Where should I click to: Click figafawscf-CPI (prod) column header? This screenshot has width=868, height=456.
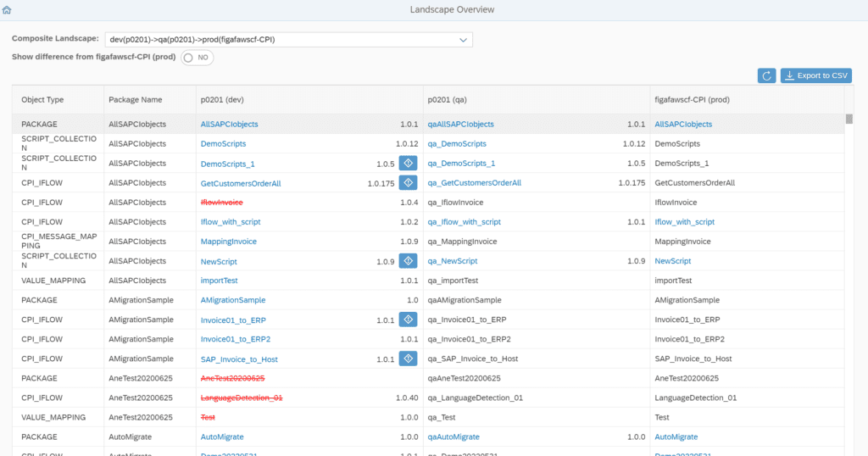747,100
